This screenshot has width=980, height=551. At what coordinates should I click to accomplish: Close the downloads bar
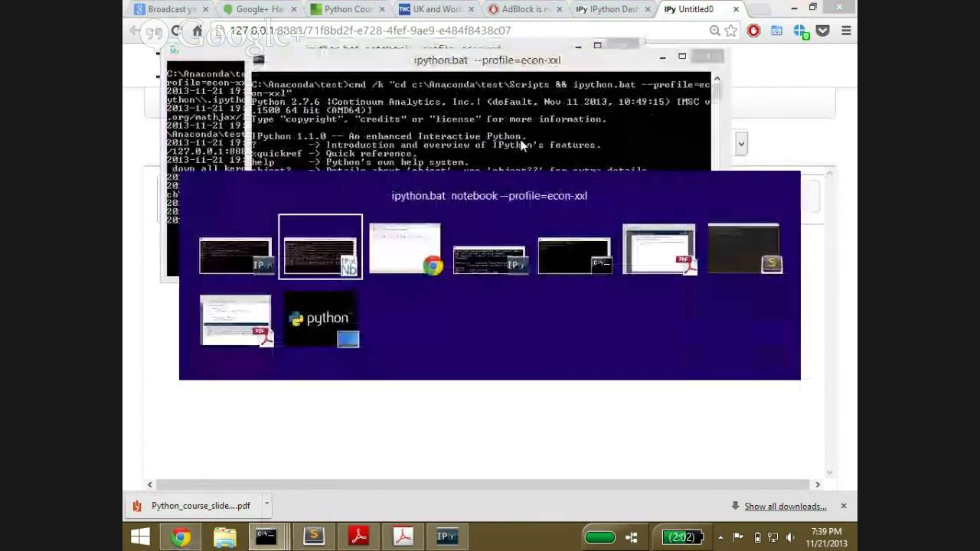coord(844,506)
